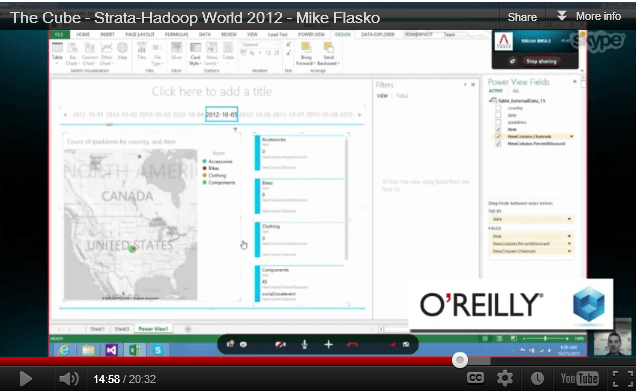Switch to the INSERT ribbon tab

tap(107, 34)
